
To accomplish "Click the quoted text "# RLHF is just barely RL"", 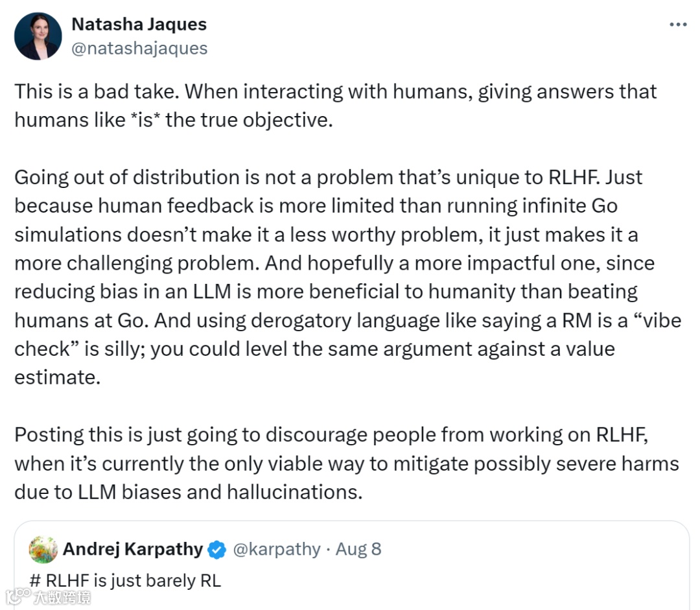I will [x=125, y=580].
